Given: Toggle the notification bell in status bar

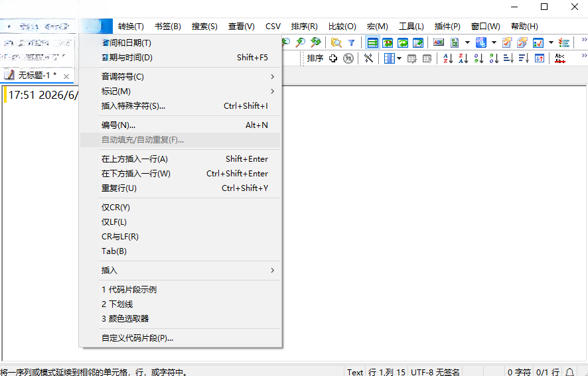Looking at the screenshot, I should (x=569, y=372).
